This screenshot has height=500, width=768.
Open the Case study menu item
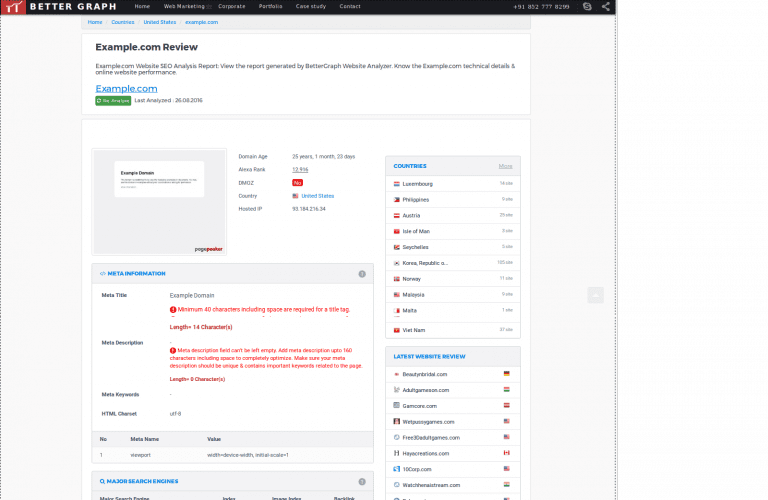[x=309, y=6]
